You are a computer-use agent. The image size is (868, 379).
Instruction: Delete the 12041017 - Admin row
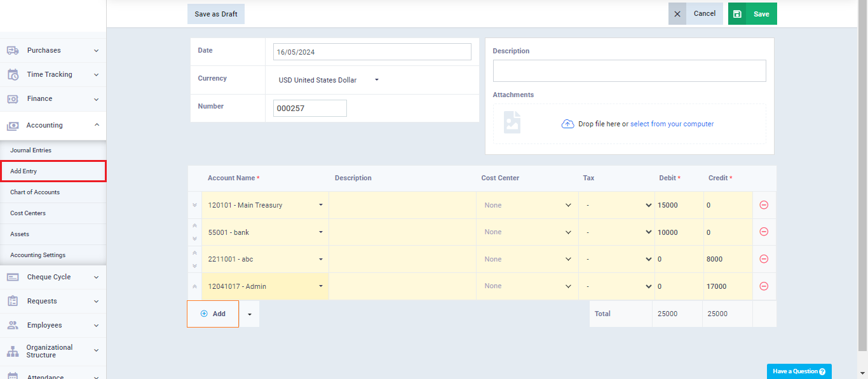(764, 286)
